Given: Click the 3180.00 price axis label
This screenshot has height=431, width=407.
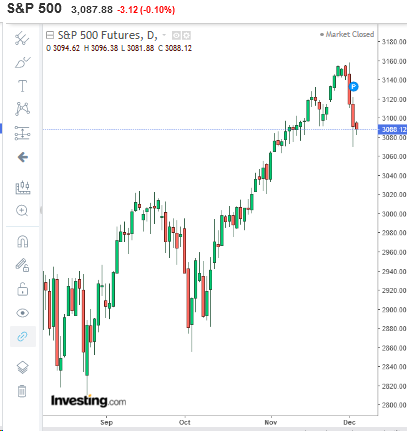Looking at the screenshot, I should pos(394,42).
